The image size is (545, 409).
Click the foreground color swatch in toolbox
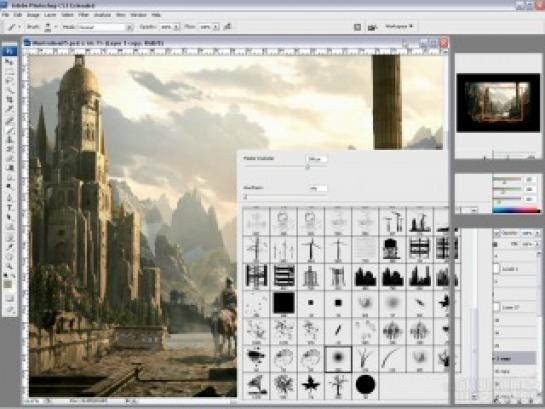pos(8,285)
